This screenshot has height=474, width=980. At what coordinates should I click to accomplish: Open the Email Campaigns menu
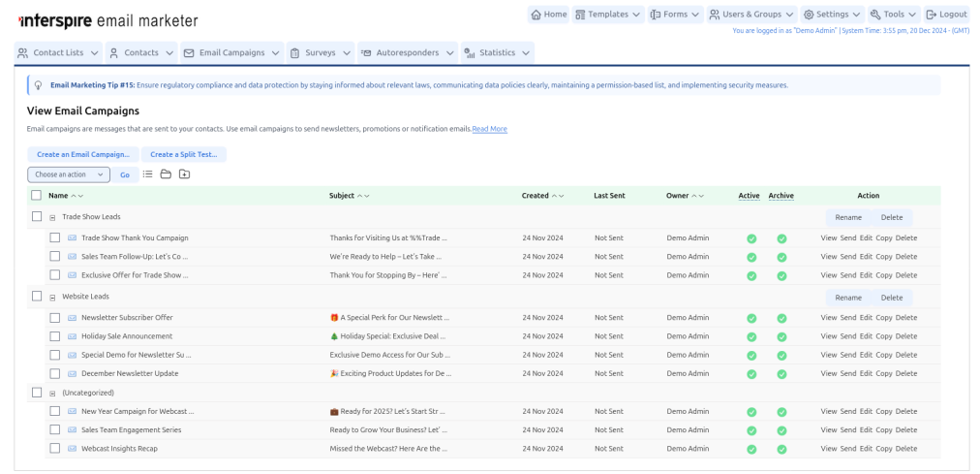point(231,52)
